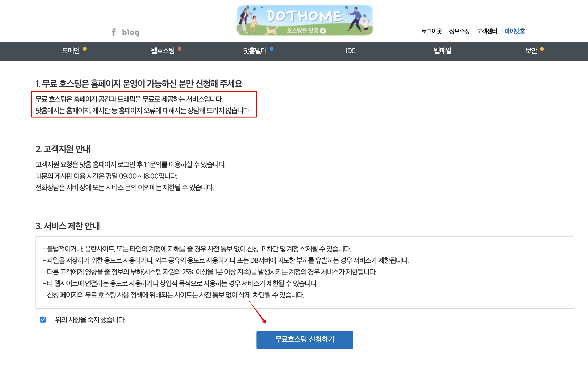Select the 닷홈빌더 menu item
This screenshot has width=588, height=388.
pyautogui.click(x=255, y=51)
